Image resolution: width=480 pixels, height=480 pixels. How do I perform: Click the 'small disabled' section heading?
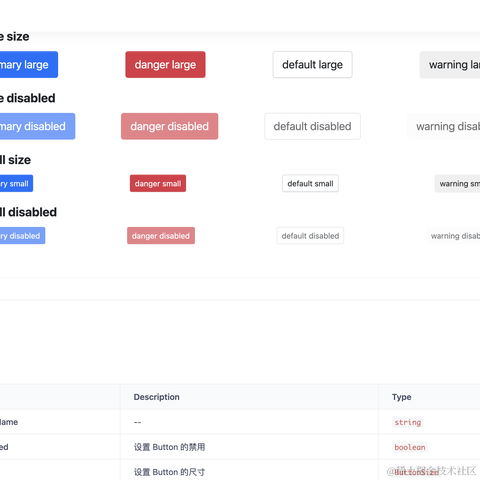28,212
